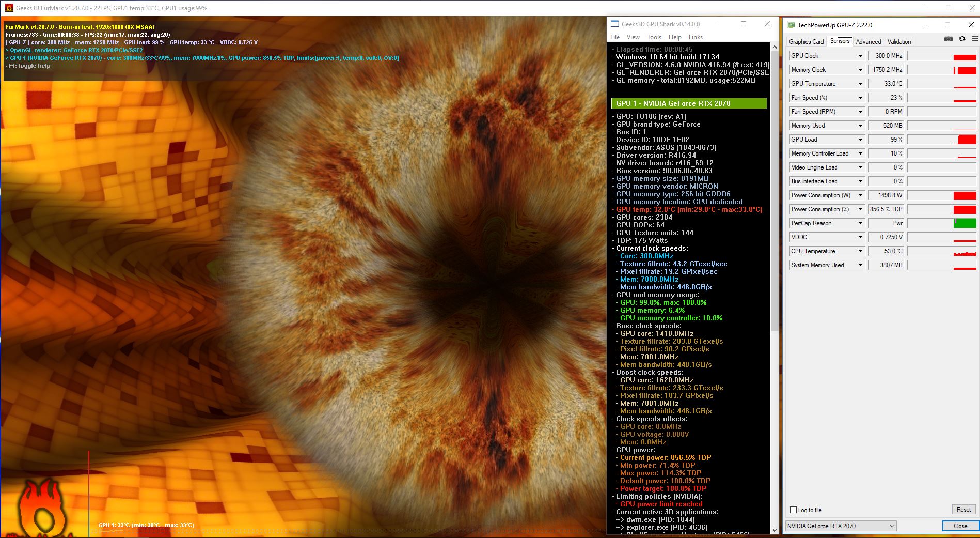Screen dimensions: 980x538
Task: Toggle the Log to file checkbox
Action: 794,510
